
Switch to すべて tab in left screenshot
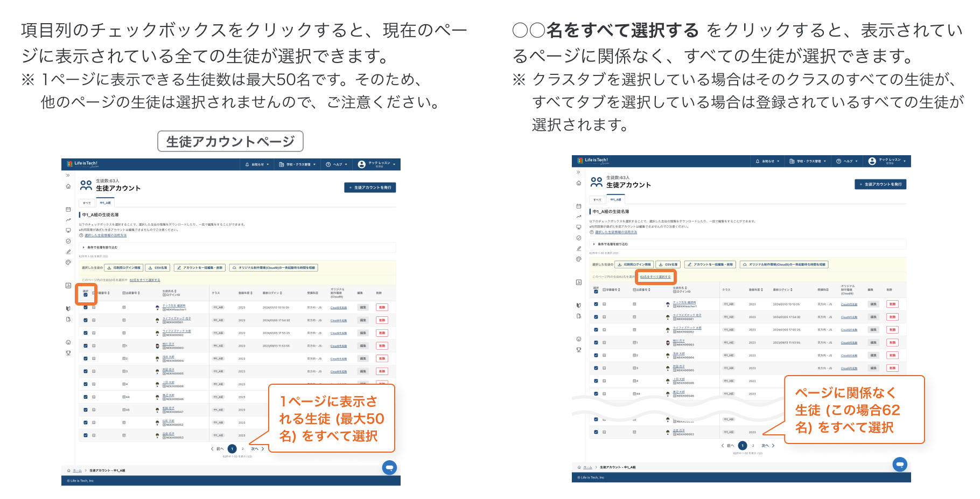point(87,203)
